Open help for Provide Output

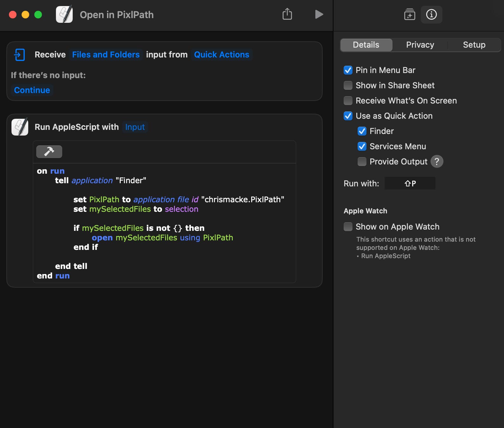437,162
